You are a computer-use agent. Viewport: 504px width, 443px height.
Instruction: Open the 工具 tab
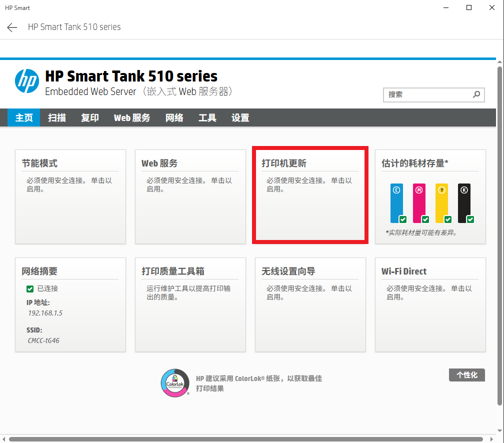[207, 118]
